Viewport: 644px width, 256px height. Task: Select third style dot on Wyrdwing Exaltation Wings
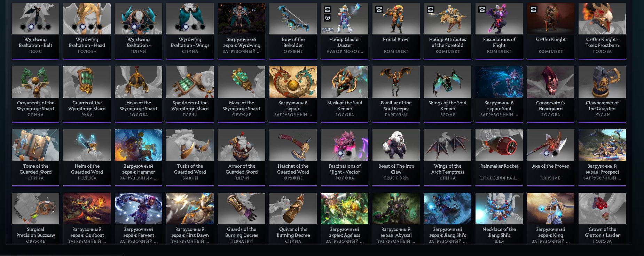pos(194,27)
